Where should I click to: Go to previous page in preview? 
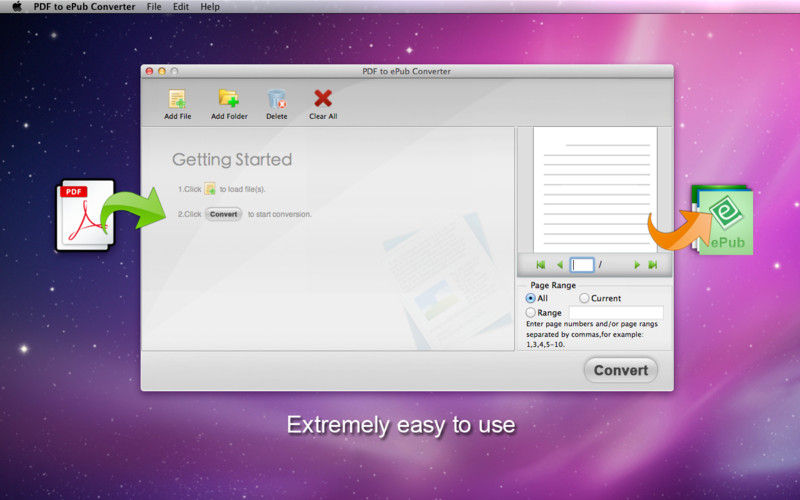(560, 265)
